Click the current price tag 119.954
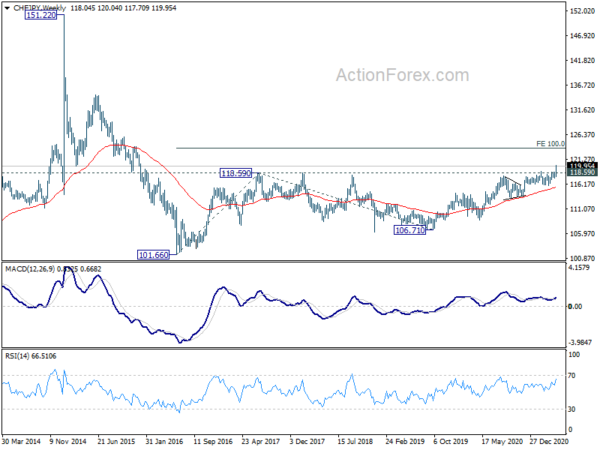 pos(582,166)
